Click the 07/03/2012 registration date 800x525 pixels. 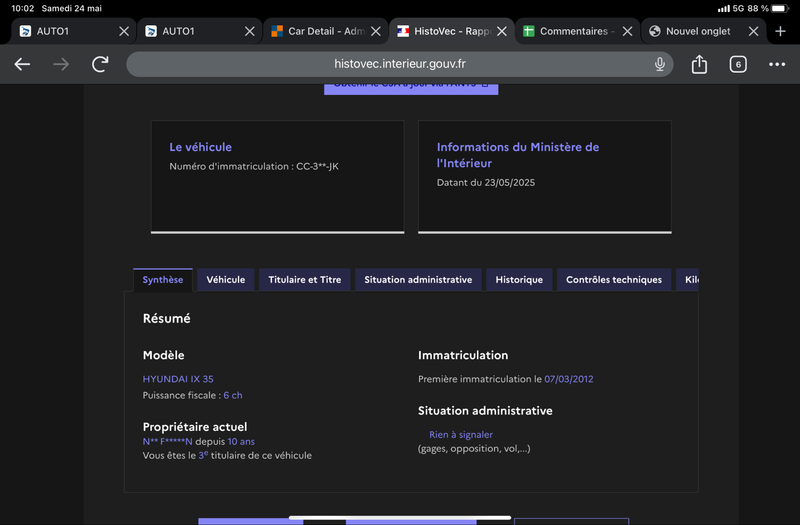coord(568,379)
